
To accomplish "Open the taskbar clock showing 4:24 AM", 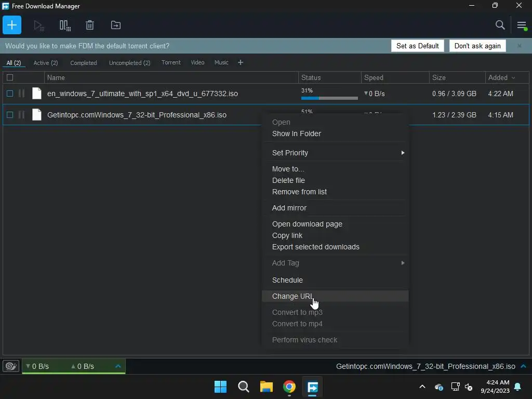I will click(x=495, y=387).
